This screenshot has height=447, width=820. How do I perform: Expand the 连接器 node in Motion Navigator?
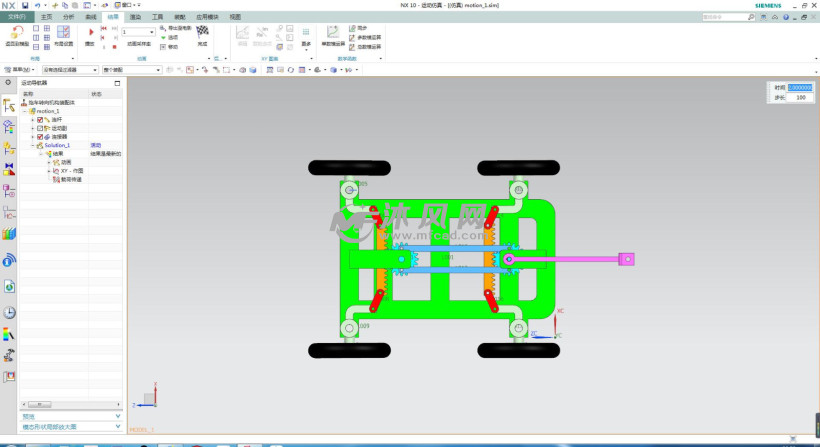(33, 136)
